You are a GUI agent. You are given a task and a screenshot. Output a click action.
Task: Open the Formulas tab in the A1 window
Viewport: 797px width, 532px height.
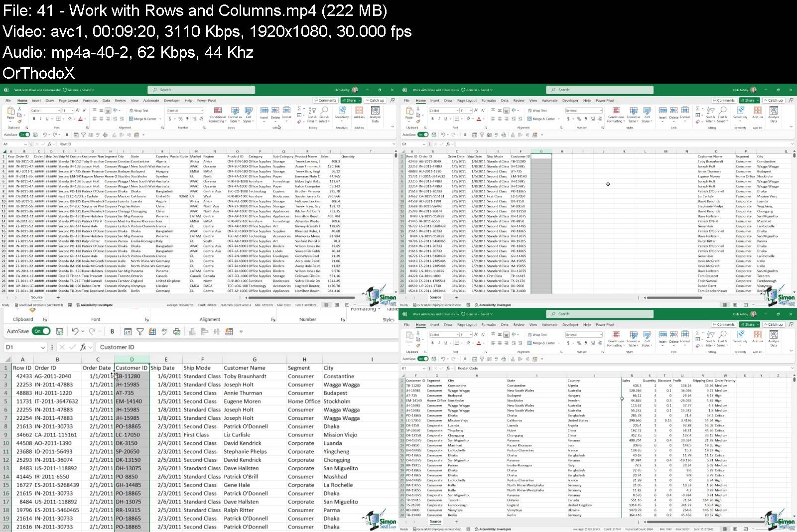click(90, 100)
